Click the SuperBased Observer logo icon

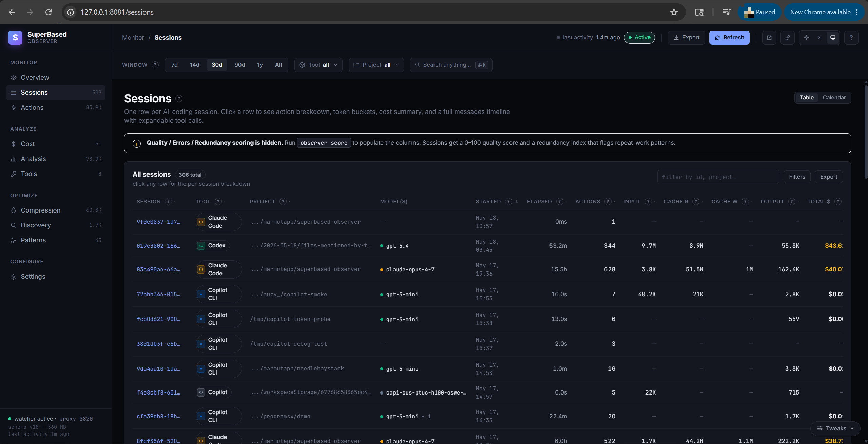click(x=15, y=37)
